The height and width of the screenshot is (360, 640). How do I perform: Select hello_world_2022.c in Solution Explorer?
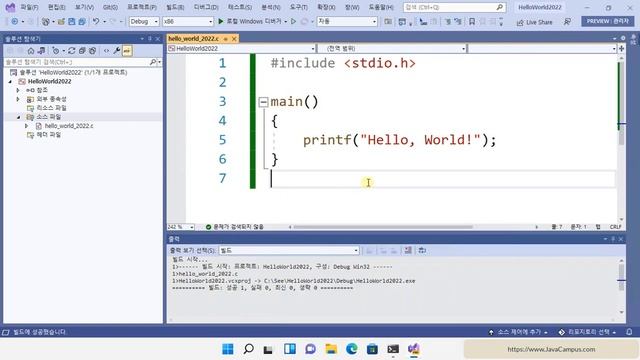[x=69, y=126]
